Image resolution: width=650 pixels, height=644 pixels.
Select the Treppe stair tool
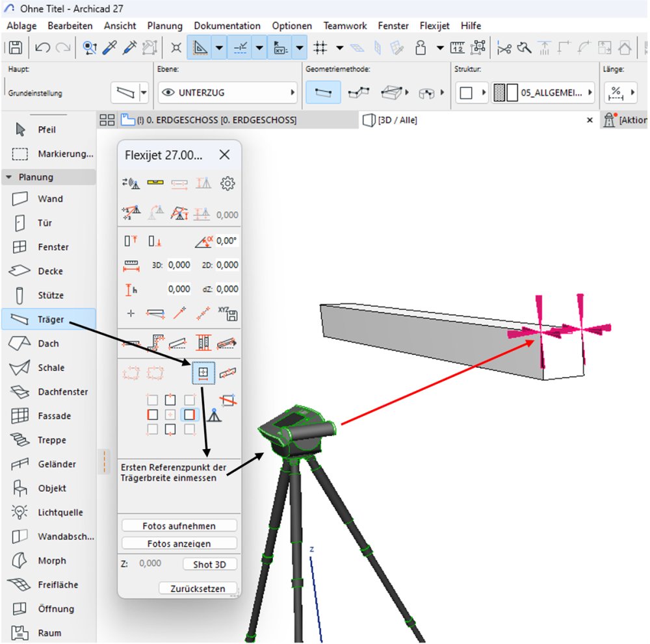click(49, 440)
